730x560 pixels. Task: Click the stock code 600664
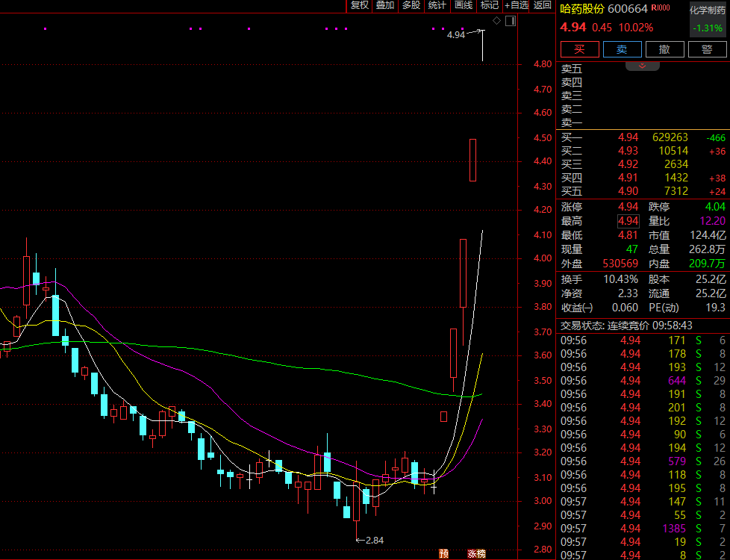[628, 9]
